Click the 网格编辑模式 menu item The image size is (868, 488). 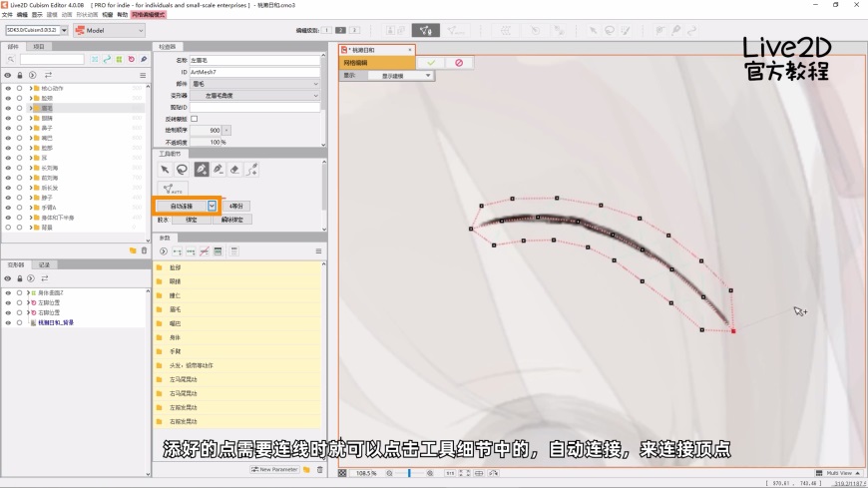tap(148, 15)
